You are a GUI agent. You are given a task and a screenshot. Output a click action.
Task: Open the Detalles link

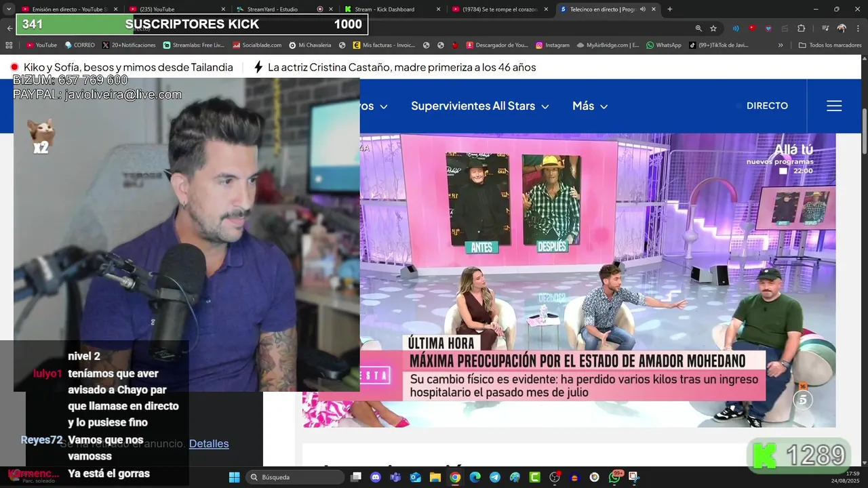[209, 443]
